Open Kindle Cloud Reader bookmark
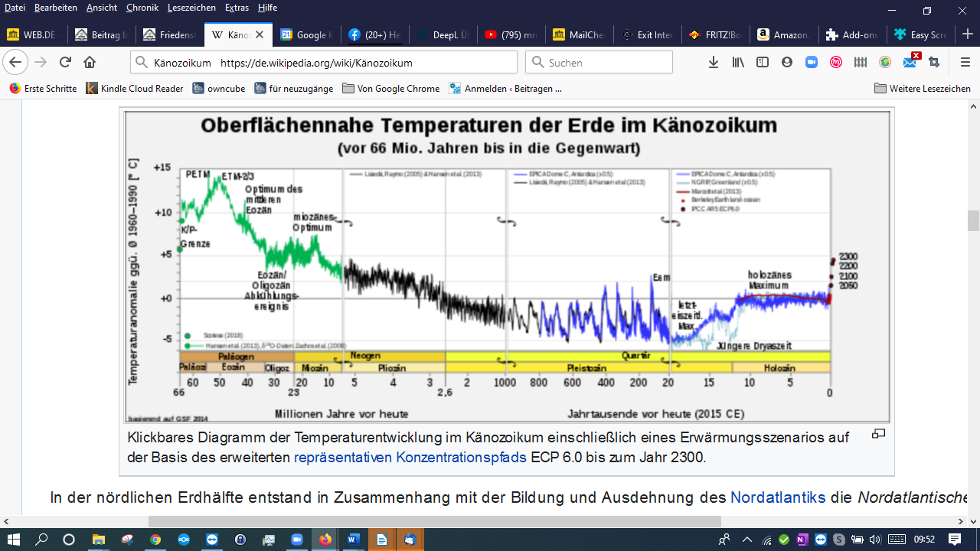Viewport: 980px width, 551px height. click(135, 89)
